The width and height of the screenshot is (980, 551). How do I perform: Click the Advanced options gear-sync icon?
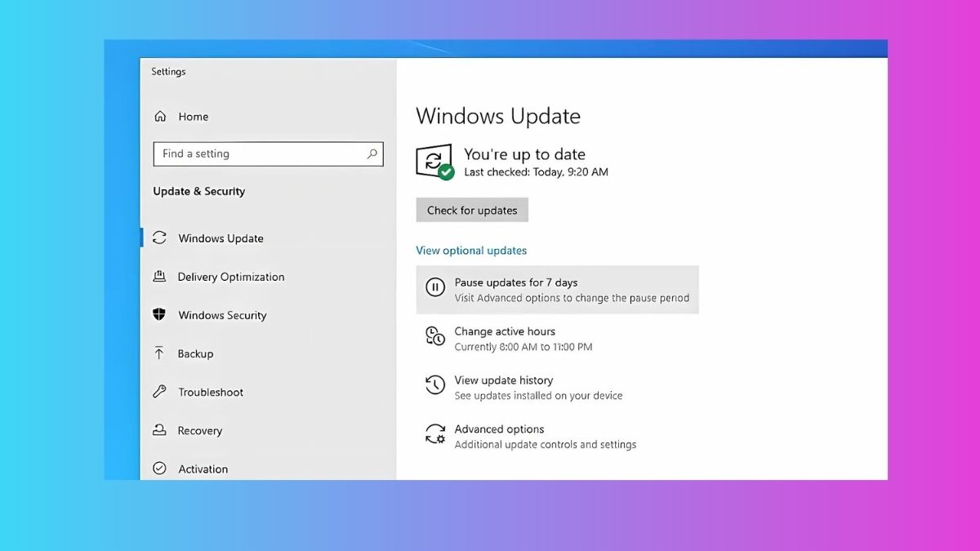[435, 433]
